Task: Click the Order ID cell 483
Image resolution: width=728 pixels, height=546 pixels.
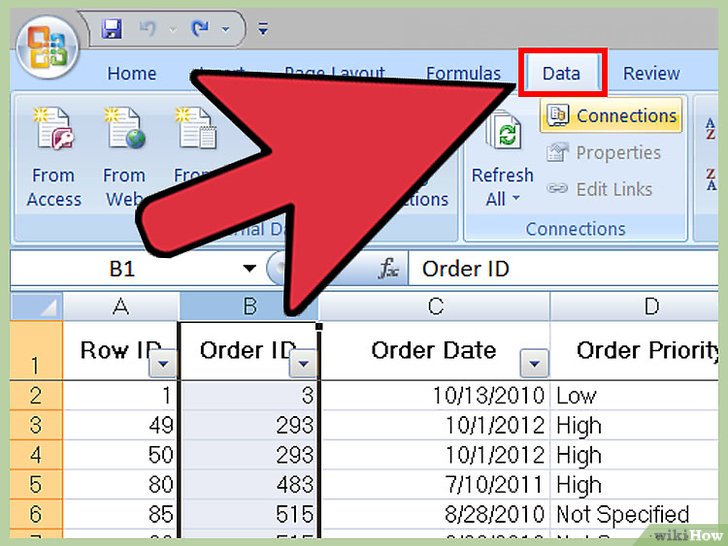Action: tap(249, 485)
